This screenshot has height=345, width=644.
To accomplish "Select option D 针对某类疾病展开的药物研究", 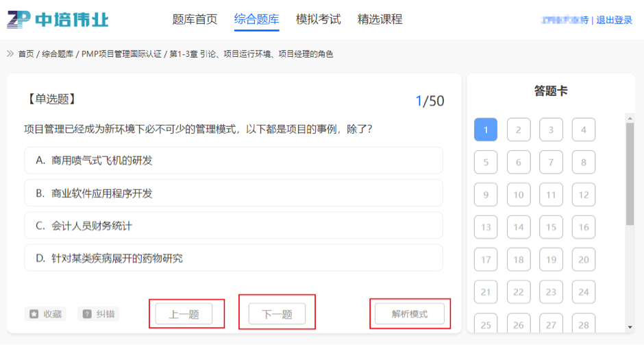I will 234,259.
